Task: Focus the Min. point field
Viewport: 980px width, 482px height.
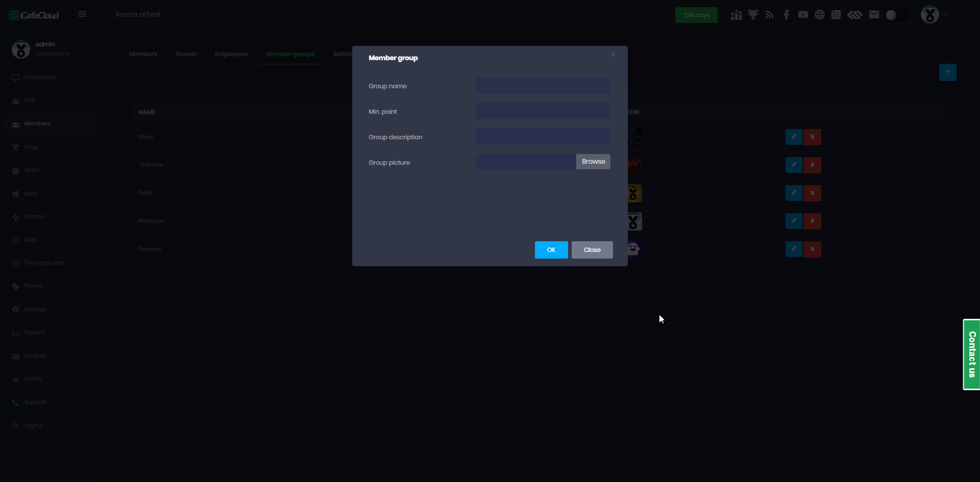Action: [543, 111]
